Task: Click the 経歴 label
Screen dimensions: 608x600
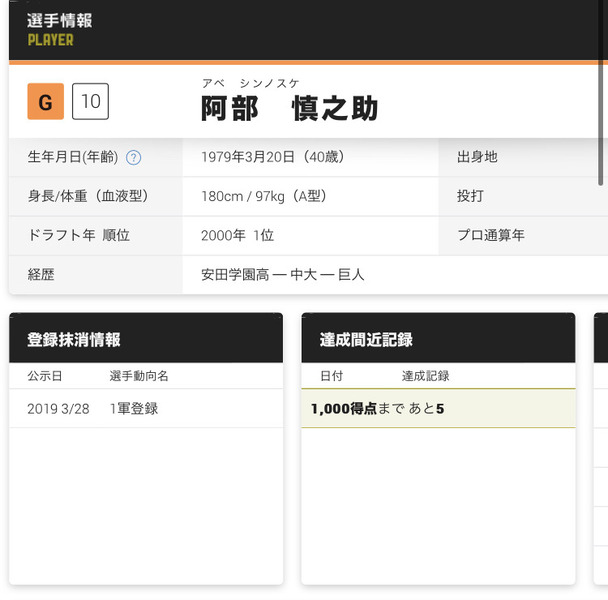Action: pos(41,274)
